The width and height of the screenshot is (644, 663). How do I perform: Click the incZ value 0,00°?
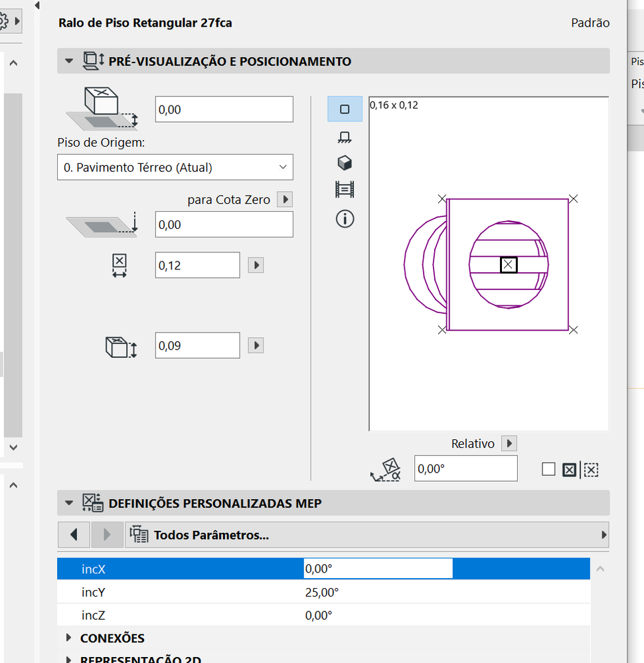(x=319, y=615)
